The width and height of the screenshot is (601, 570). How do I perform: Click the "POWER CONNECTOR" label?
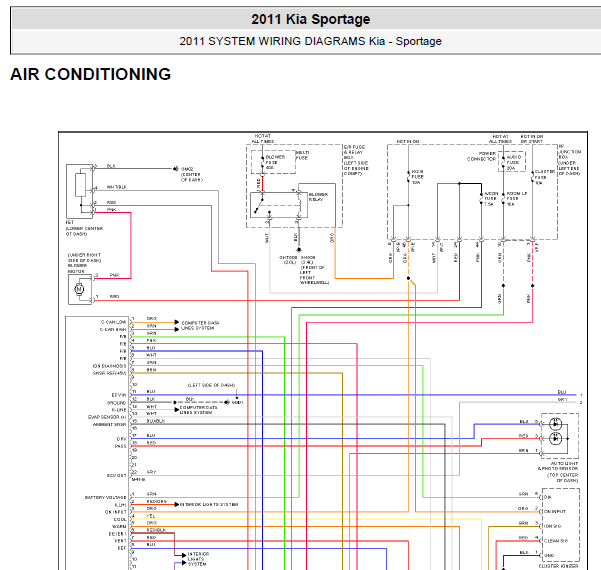tap(481, 156)
